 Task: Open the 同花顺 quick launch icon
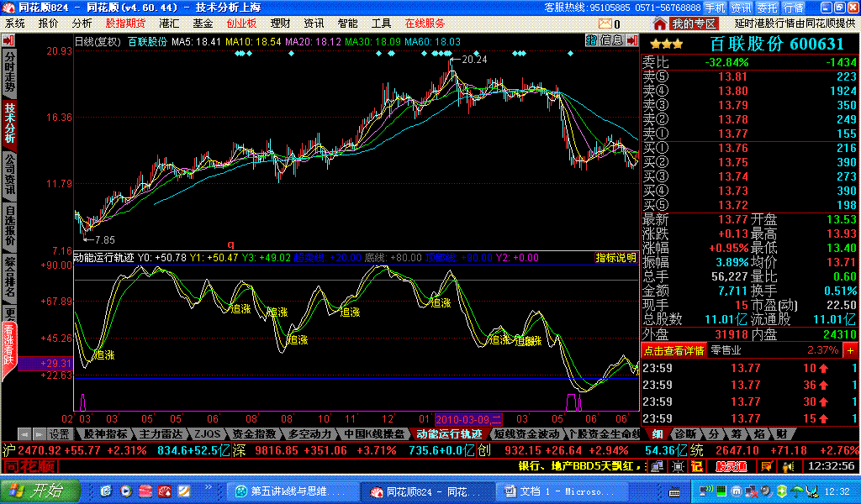pyautogui.click(x=165, y=491)
